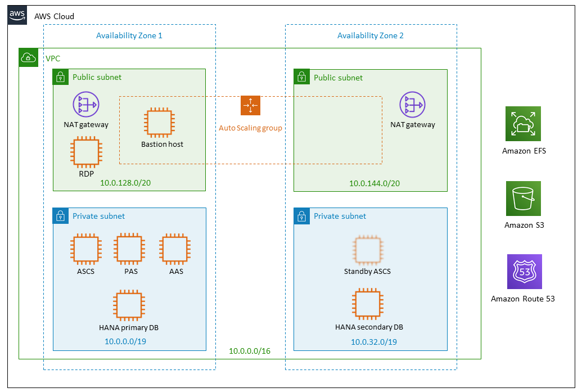
Task: Click the HANA primary DB icon
Action: pos(129,304)
